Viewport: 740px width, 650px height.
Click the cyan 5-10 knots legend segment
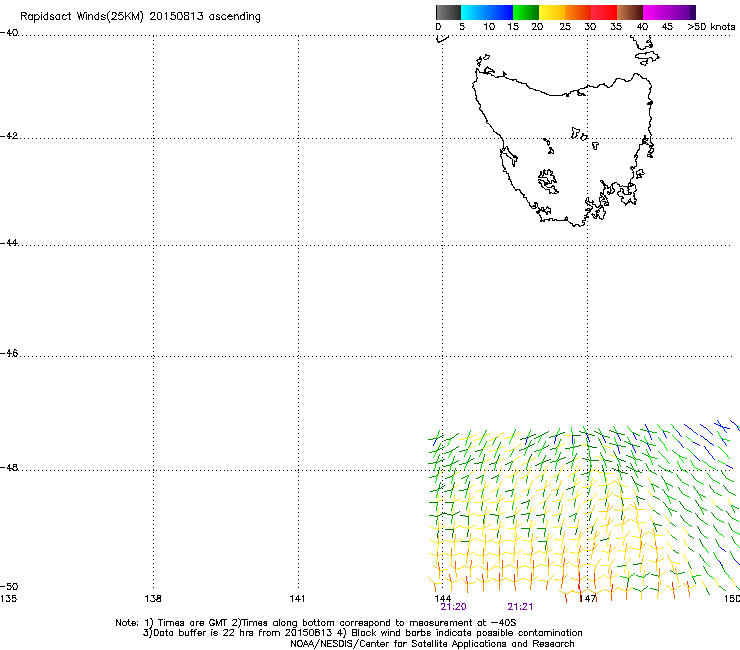coord(474,12)
